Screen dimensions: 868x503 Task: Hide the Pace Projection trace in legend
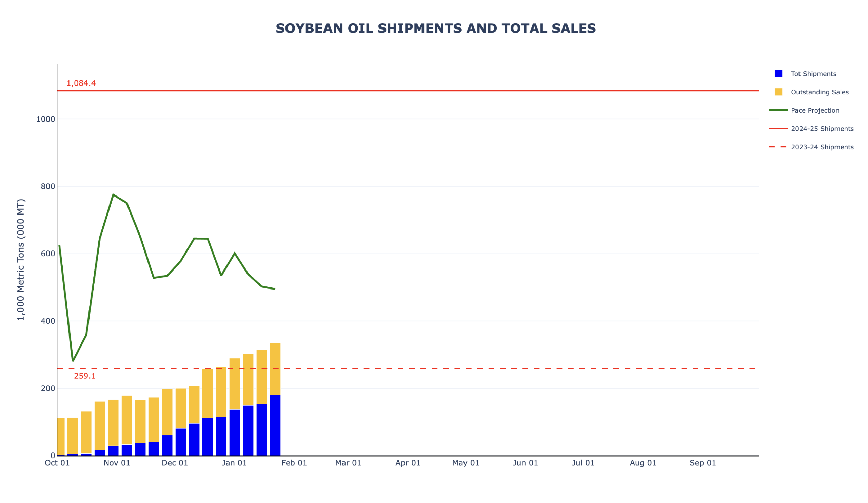point(815,110)
